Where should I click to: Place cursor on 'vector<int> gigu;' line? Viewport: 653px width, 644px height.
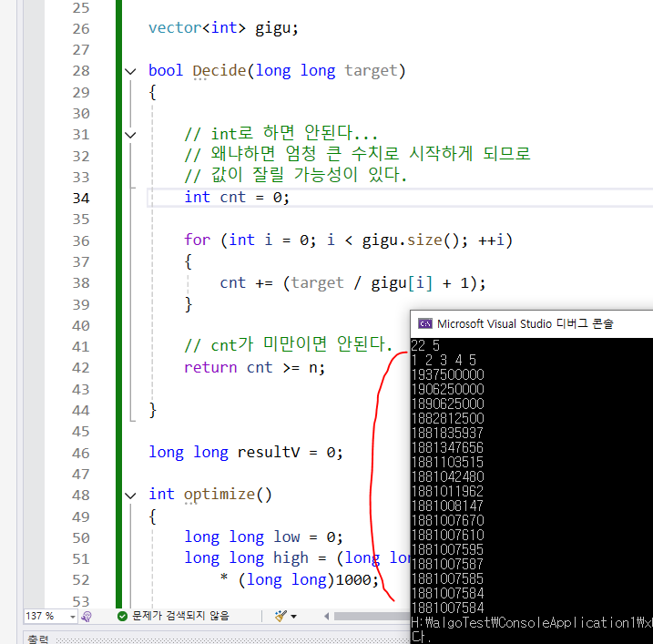223,28
